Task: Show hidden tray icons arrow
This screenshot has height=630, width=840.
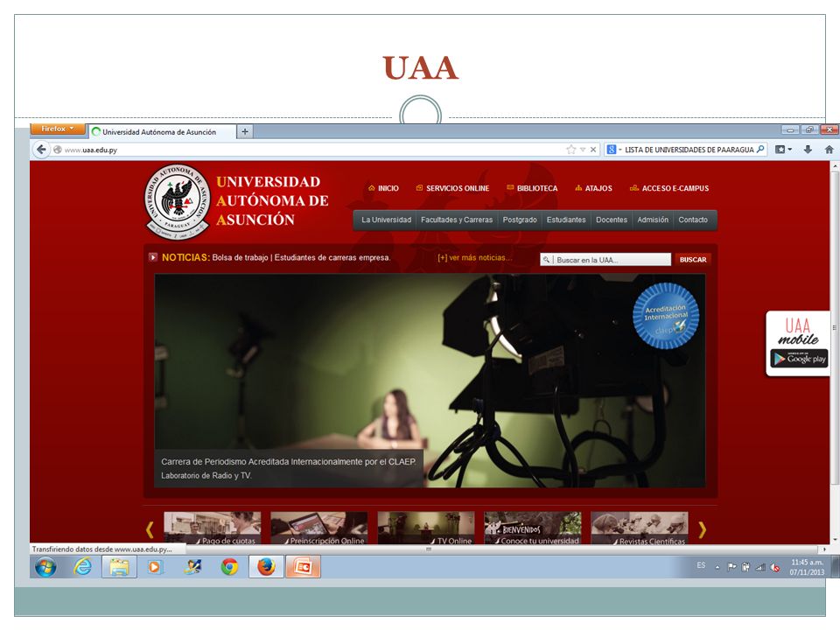Action: pyautogui.click(x=717, y=567)
